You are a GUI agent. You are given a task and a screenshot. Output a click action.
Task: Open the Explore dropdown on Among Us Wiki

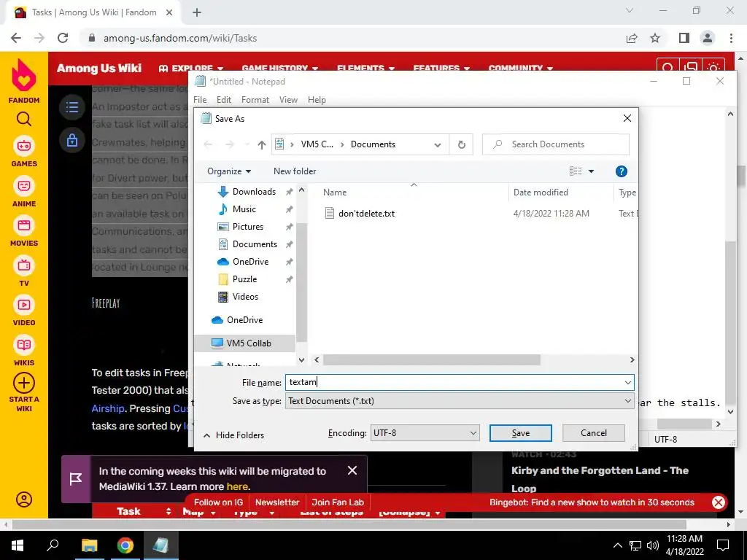[x=191, y=68]
